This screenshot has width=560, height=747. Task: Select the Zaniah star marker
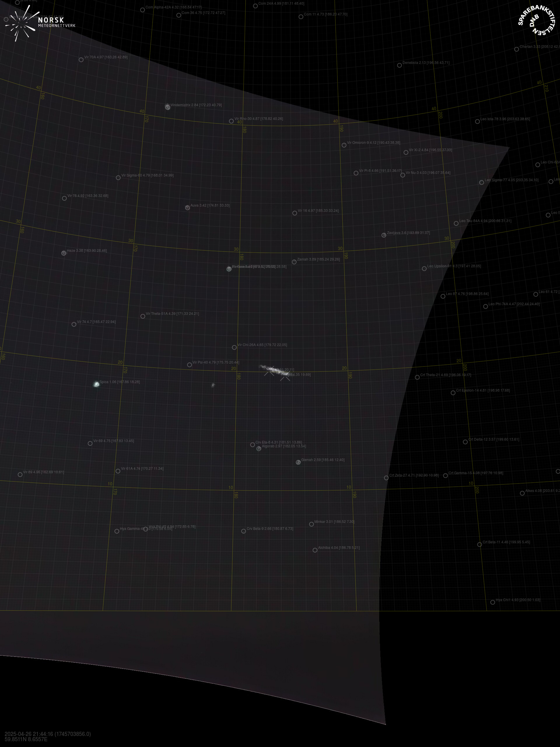294,262
